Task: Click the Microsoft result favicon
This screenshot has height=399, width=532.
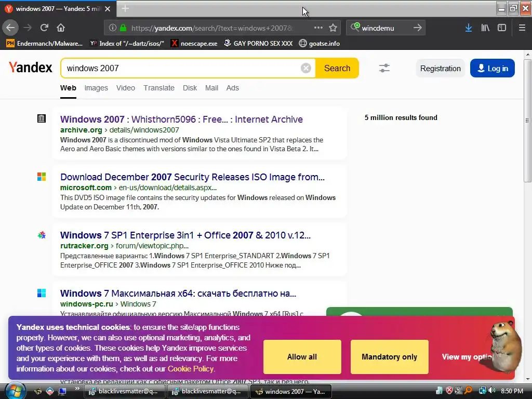Action: (x=42, y=177)
